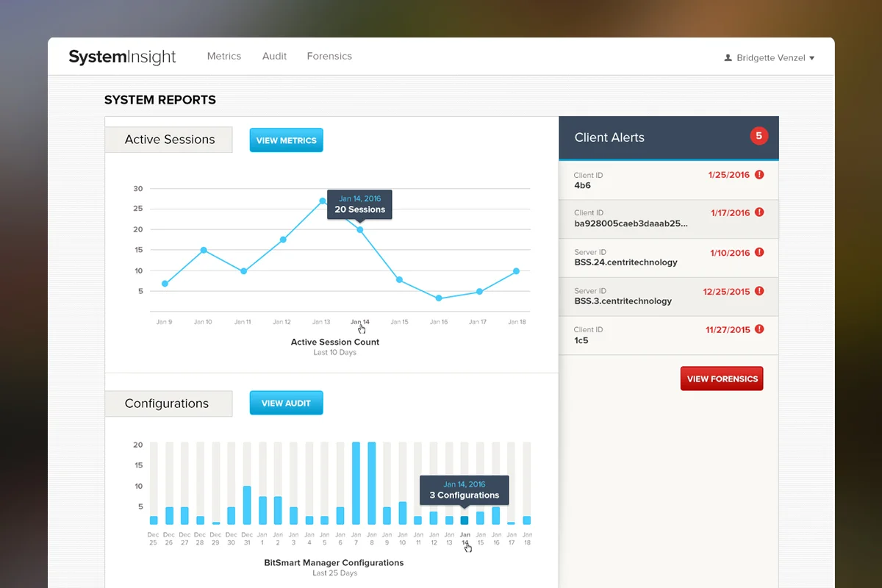Click the Active Sessions section label
This screenshot has height=588, width=882.
coord(169,140)
